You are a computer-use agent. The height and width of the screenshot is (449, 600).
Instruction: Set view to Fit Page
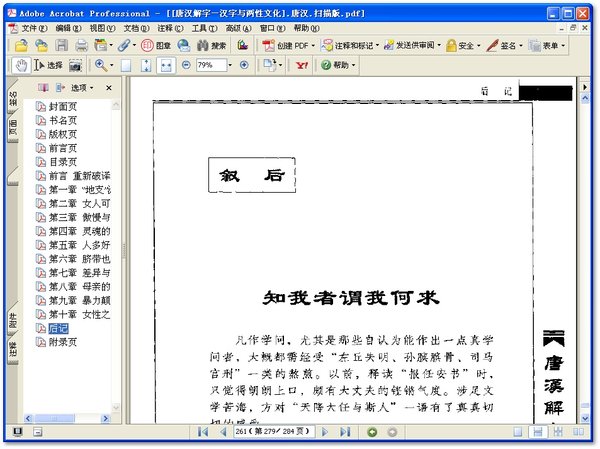(x=146, y=65)
